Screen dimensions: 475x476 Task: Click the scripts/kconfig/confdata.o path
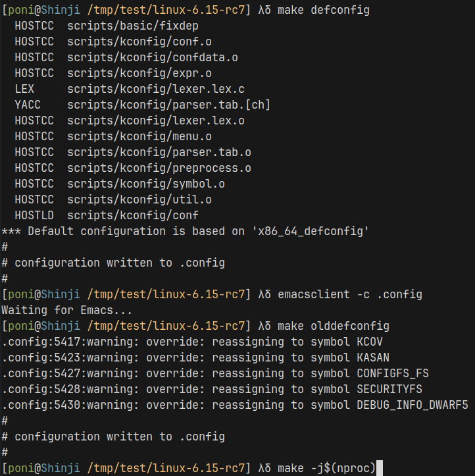click(x=152, y=57)
